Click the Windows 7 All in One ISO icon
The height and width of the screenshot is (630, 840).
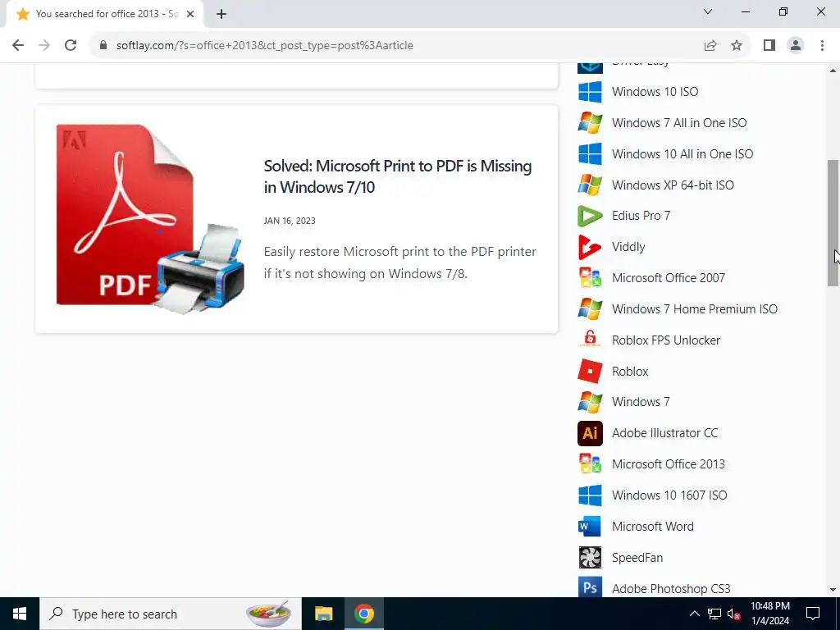pyautogui.click(x=590, y=123)
